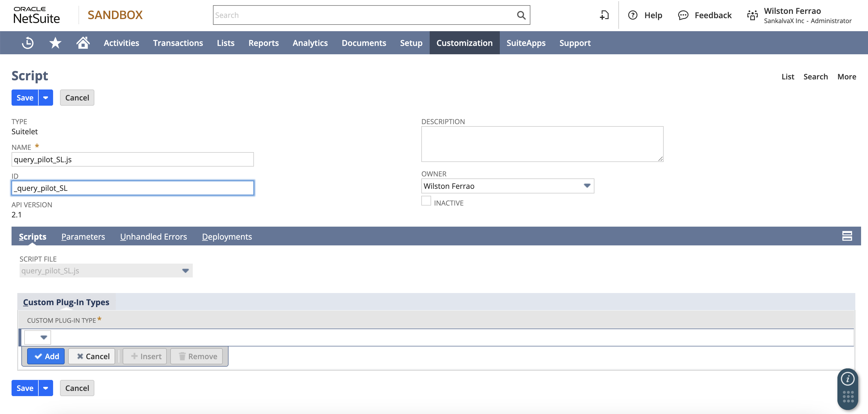Click the Feedback link text
The height and width of the screenshot is (414, 868).
[713, 15]
